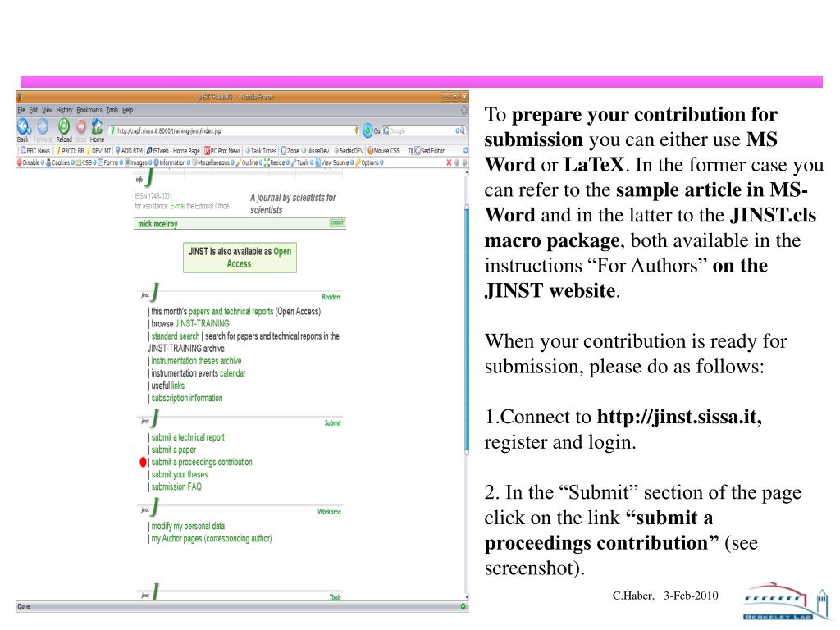The height and width of the screenshot is (630, 840).
Task: Open the Options developer menu
Action: click(x=369, y=162)
